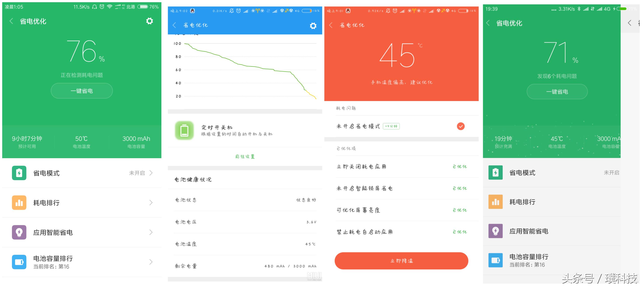Select the 省电模式 battery icon in first screen

[x=19, y=173]
